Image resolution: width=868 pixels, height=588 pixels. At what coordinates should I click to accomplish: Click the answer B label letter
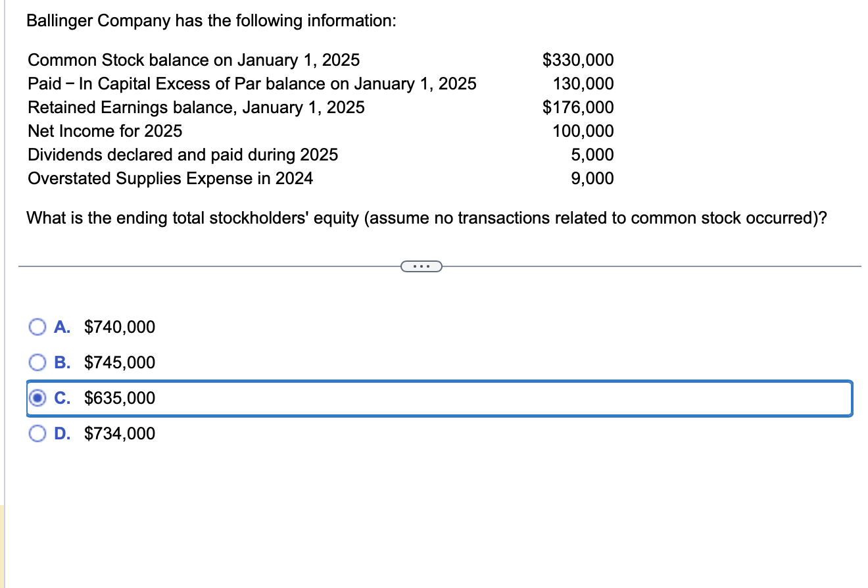click(x=62, y=362)
